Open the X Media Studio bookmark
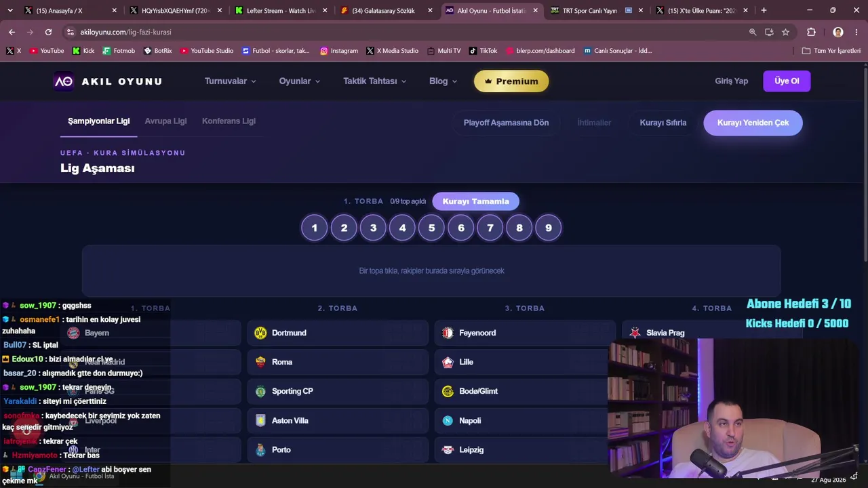868x488 pixels. point(392,51)
